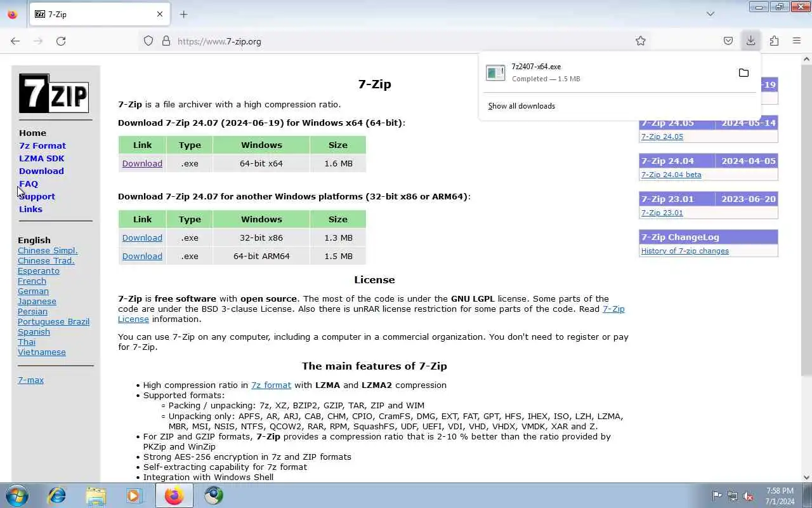Switch language to Spanish

(34, 331)
